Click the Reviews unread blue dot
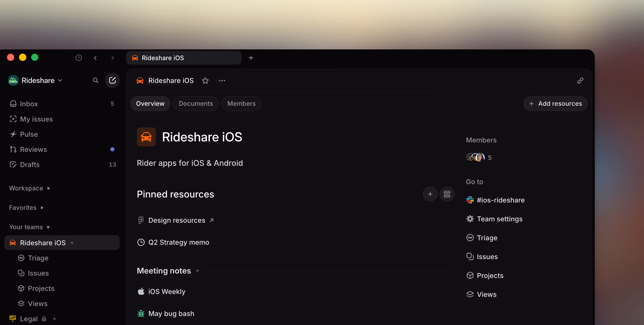This screenshot has height=325, width=644. 112,149
